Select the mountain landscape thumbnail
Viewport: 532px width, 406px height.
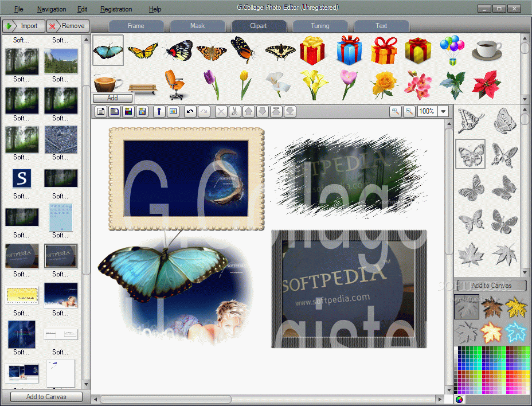click(x=61, y=61)
